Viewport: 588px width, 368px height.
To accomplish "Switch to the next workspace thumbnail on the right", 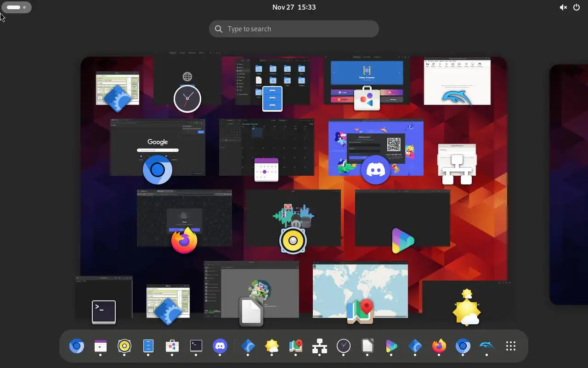I will pos(569,184).
